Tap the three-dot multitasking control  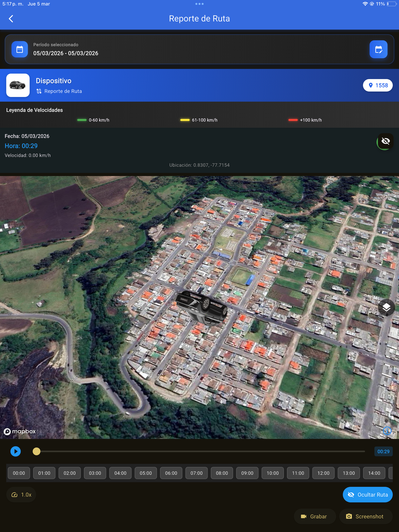(199, 4)
